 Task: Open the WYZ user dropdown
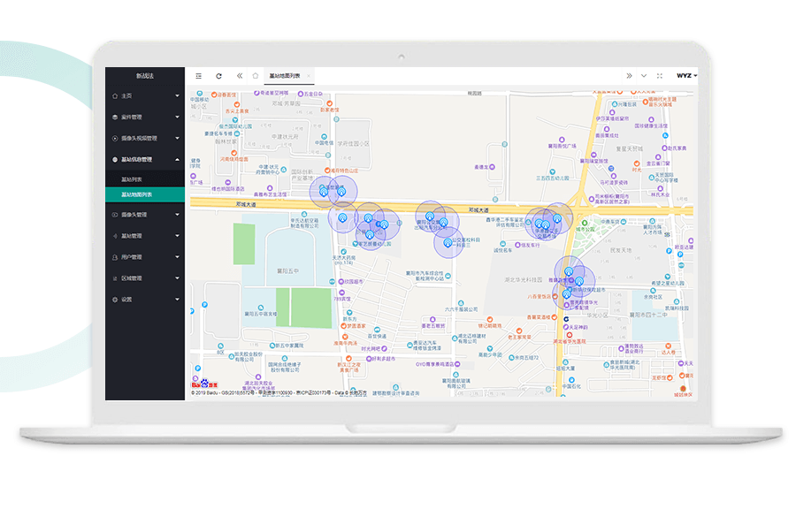[686, 76]
